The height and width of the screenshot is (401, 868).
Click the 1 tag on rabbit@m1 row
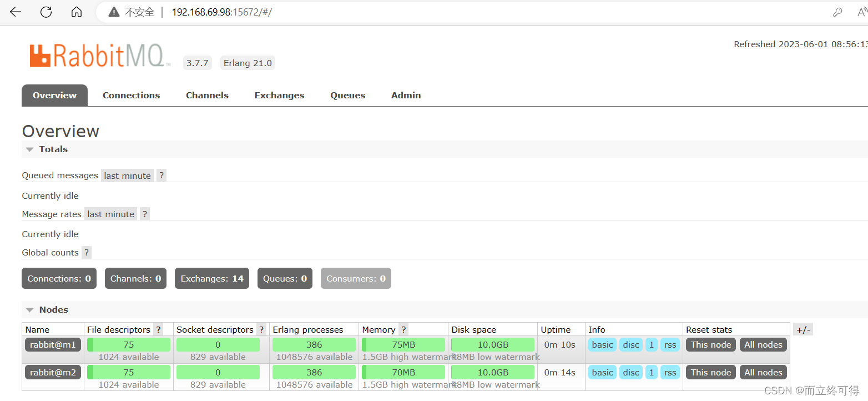652,344
